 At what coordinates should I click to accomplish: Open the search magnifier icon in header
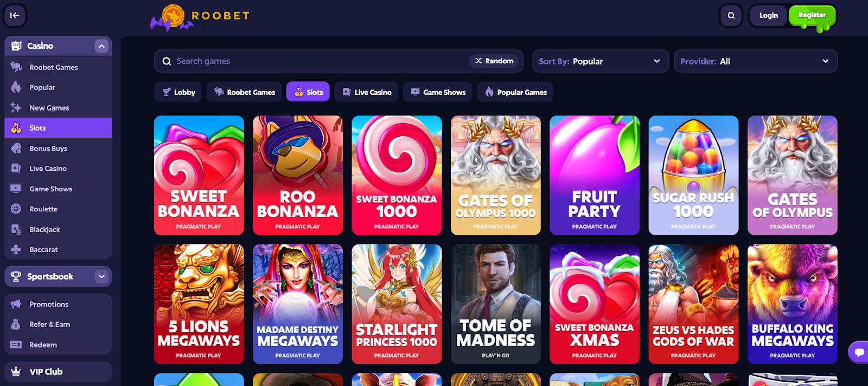[x=731, y=16]
